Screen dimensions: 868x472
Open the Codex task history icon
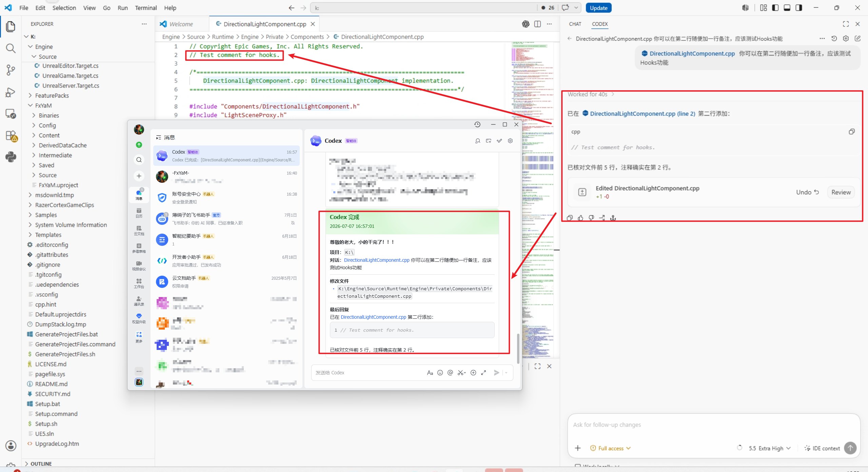pyautogui.click(x=834, y=39)
